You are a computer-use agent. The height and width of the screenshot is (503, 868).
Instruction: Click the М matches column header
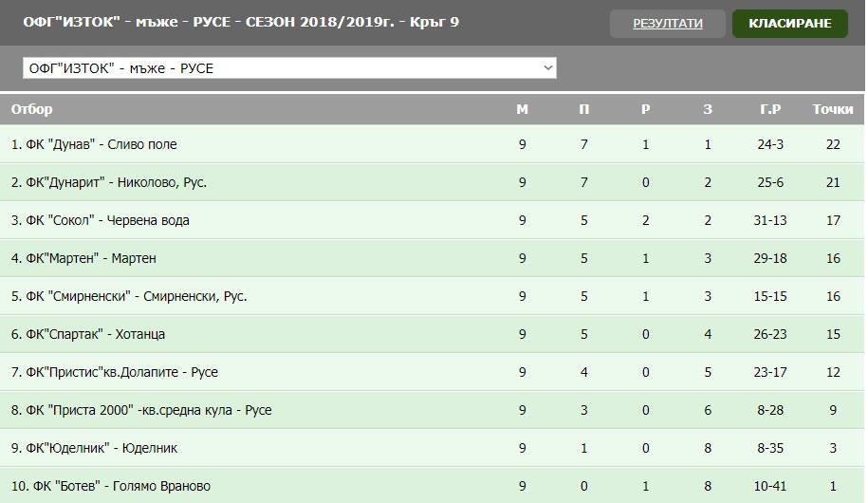(522, 109)
